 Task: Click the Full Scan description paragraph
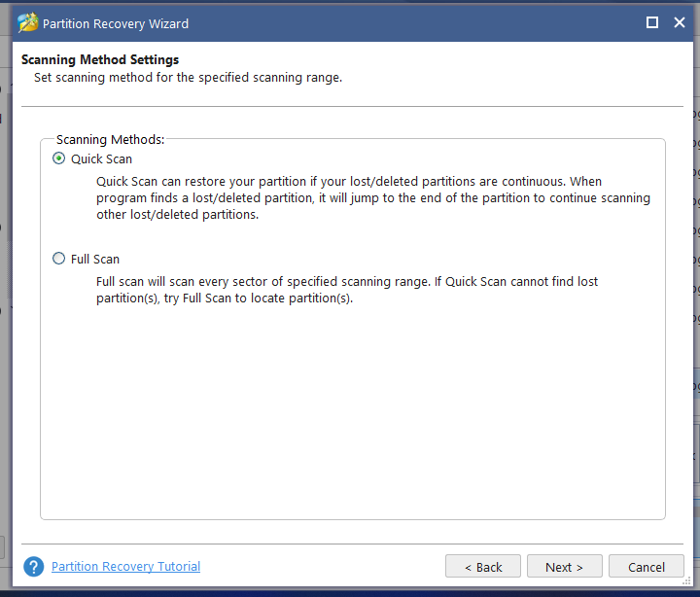click(347, 290)
